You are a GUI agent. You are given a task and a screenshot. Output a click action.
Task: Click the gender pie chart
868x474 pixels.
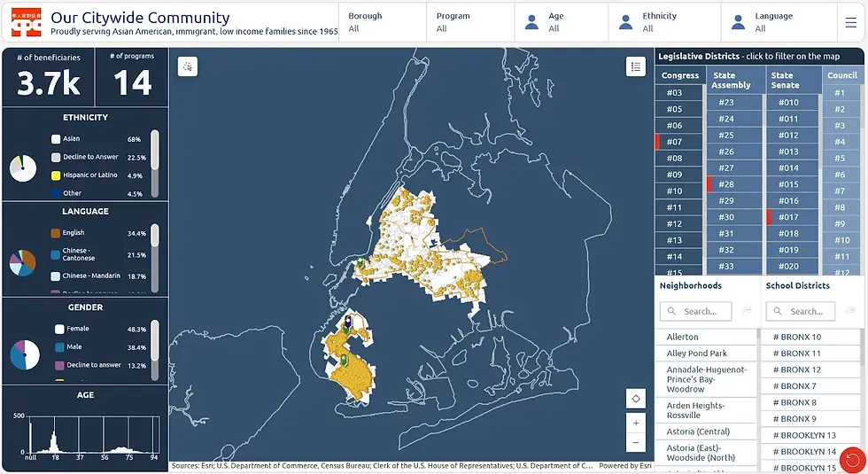(x=25, y=355)
